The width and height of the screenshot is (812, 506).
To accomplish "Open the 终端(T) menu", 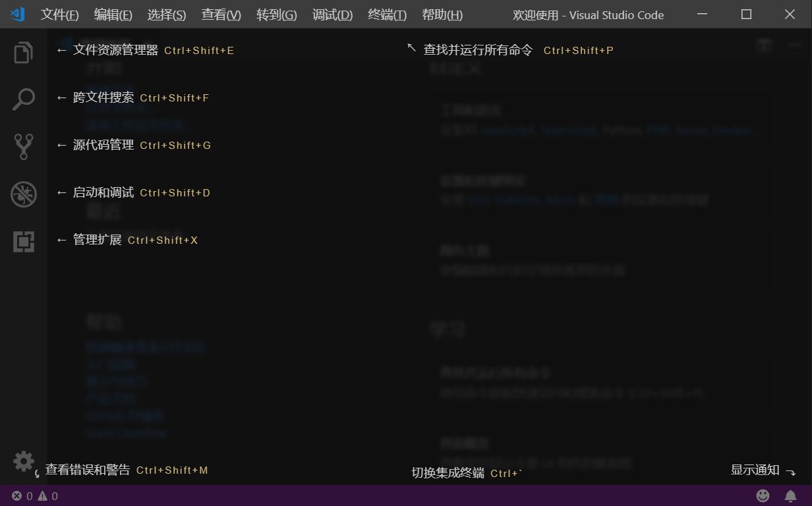I will click(387, 14).
